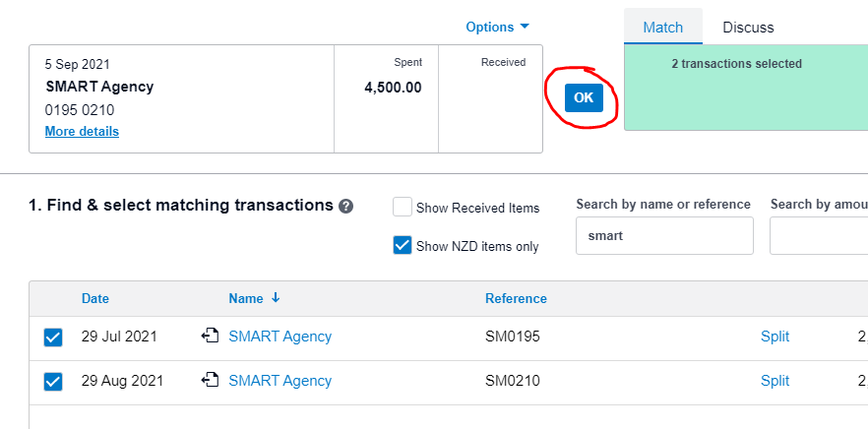Click the Name column sort arrow
This screenshot has width=868, height=429.
coord(276,298)
